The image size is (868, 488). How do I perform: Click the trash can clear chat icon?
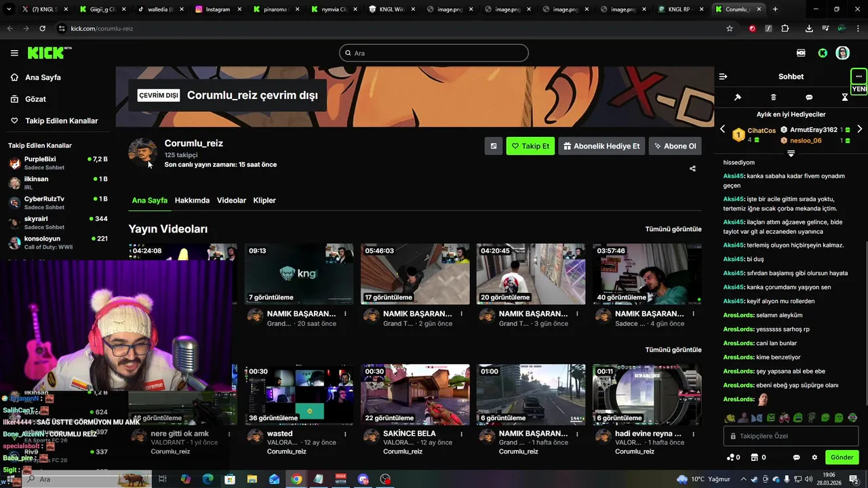pyautogui.click(x=773, y=98)
